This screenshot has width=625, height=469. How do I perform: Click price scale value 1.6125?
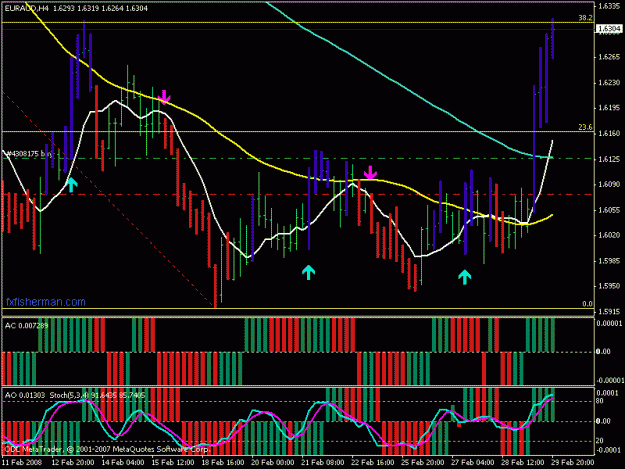609,159
